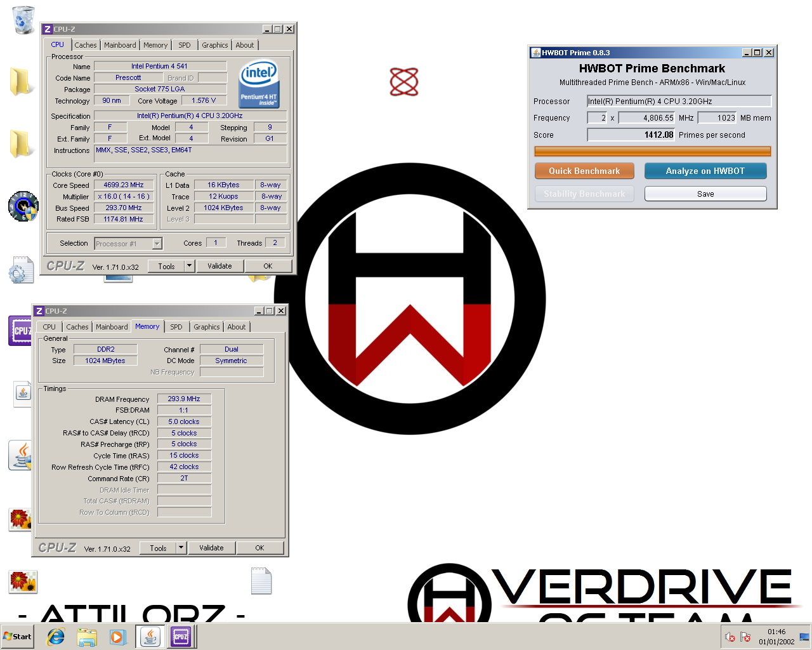The image size is (812, 650).
Task: Click Core Speed value 4699.23 MHz
Action: (x=124, y=185)
